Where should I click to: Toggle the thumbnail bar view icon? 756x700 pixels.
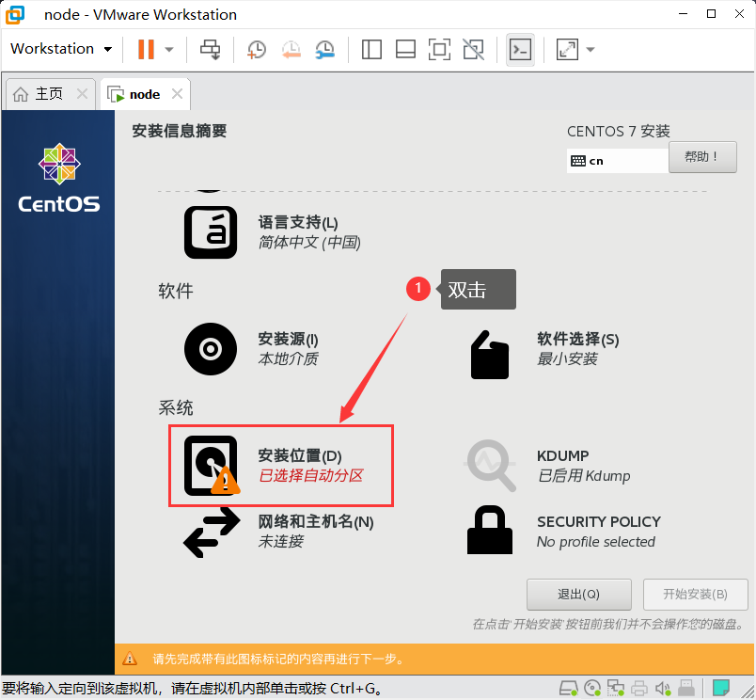point(405,49)
